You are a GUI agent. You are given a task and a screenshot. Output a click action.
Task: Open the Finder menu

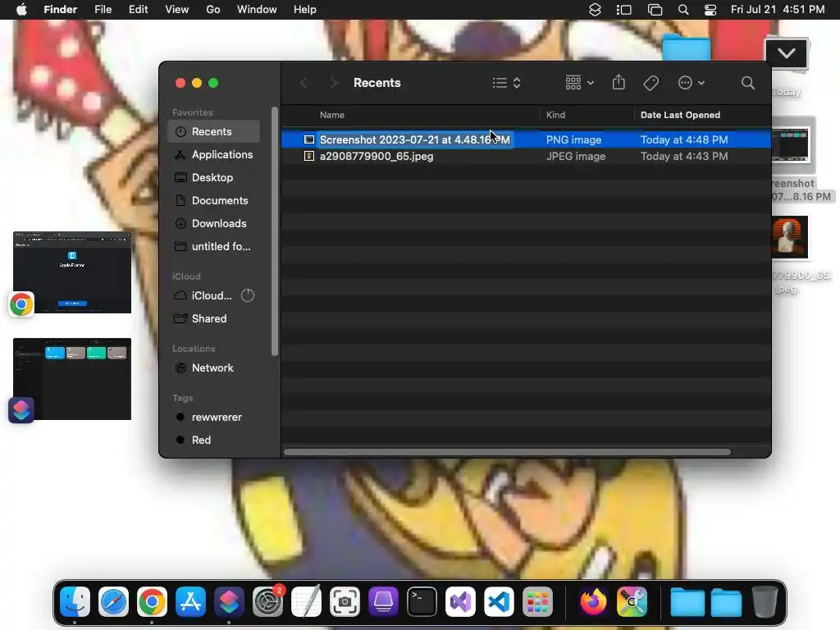coord(60,10)
